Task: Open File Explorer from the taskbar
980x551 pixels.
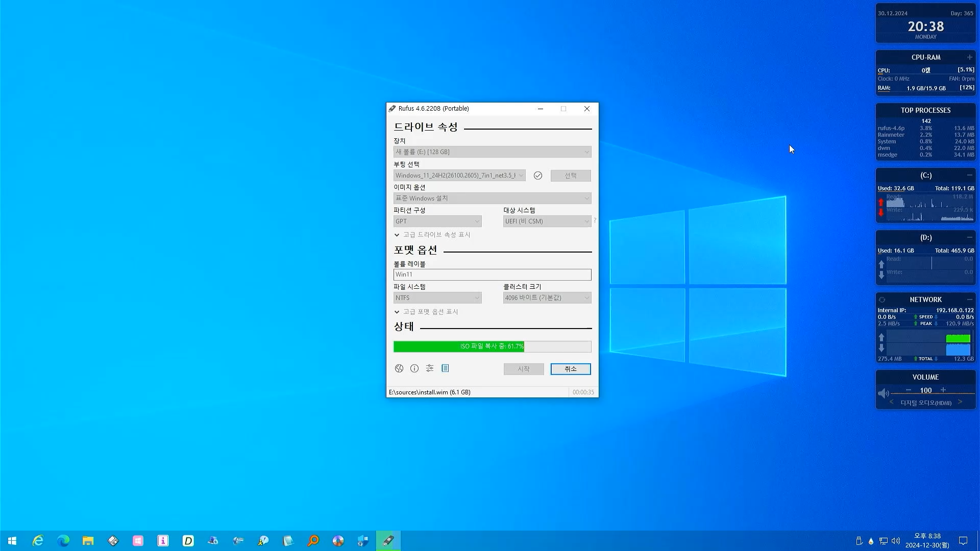Action: [x=88, y=541]
